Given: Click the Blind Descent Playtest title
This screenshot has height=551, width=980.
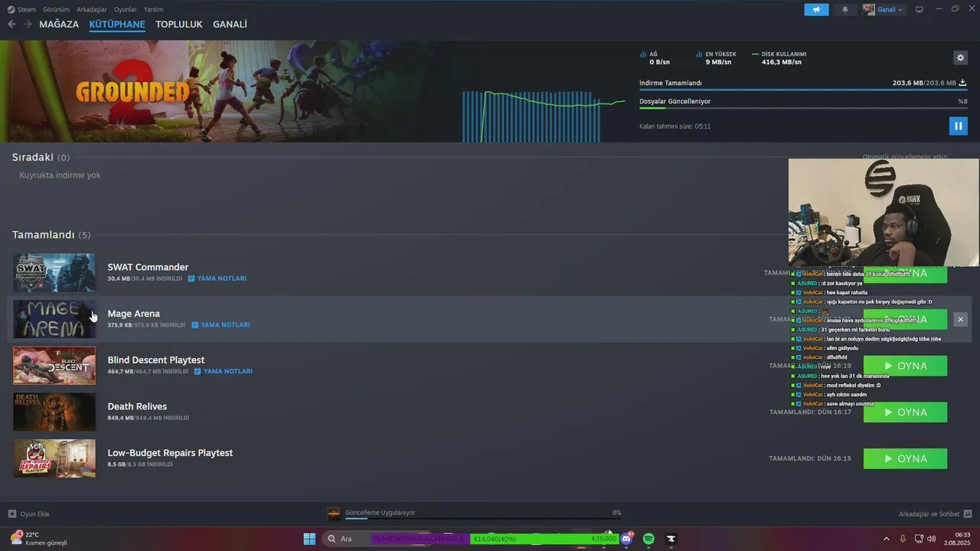Looking at the screenshot, I should point(156,360).
